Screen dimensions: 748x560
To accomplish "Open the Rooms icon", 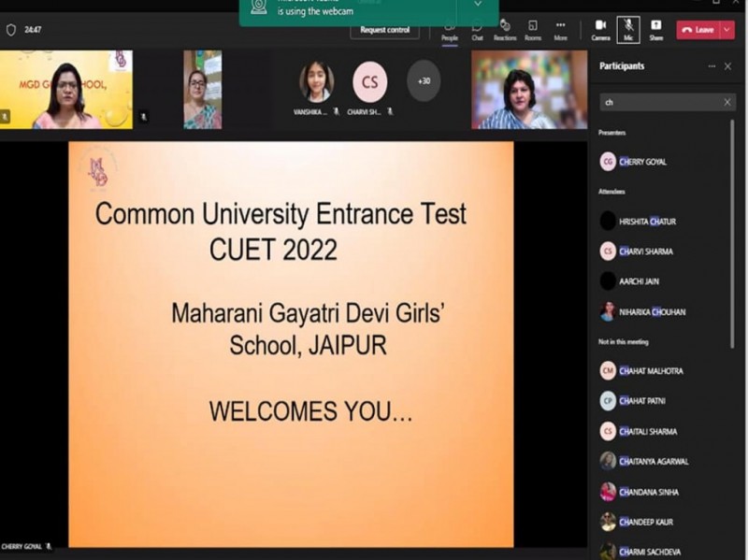I will 533,30.
